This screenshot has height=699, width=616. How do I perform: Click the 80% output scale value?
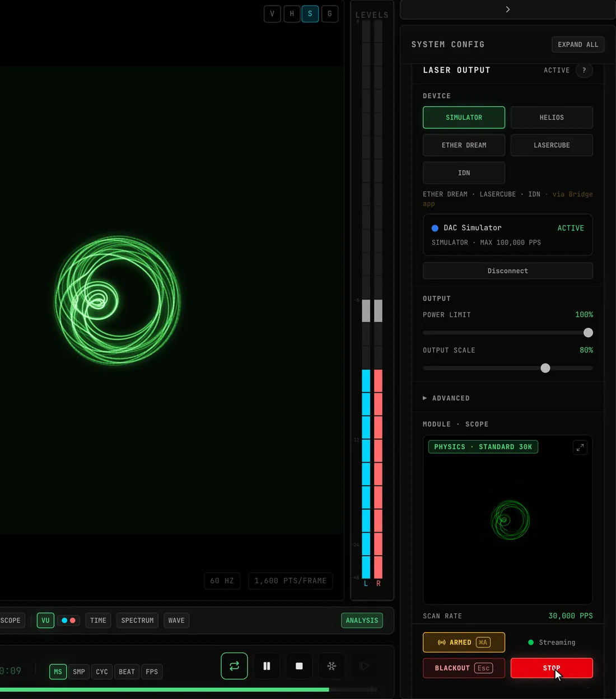(586, 350)
